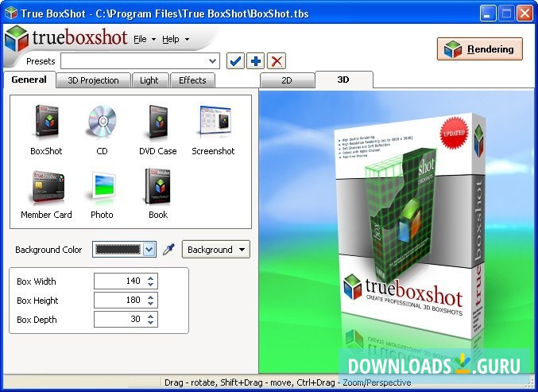The image size is (538, 392).
Task: Increase Box Depth with up arrow
Action: coord(151,316)
